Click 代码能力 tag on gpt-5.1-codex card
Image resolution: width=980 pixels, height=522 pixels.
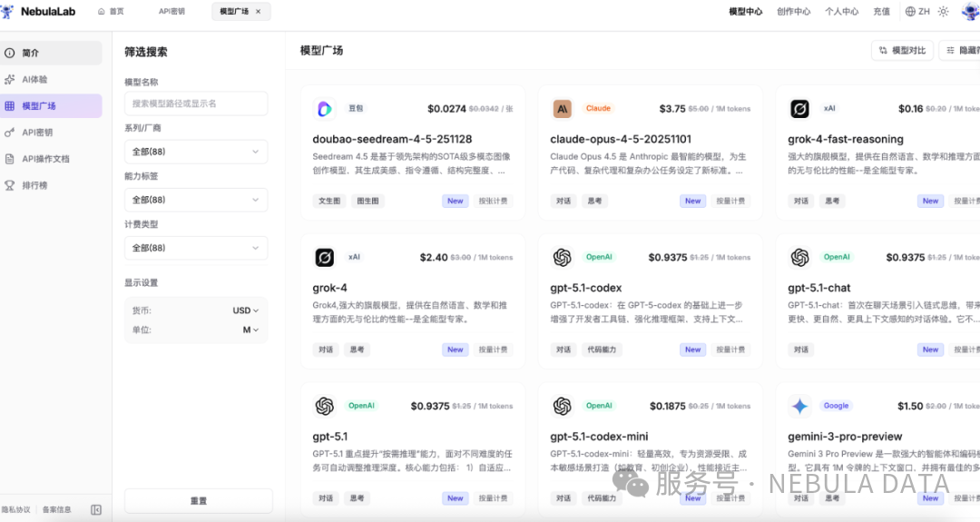click(602, 350)
